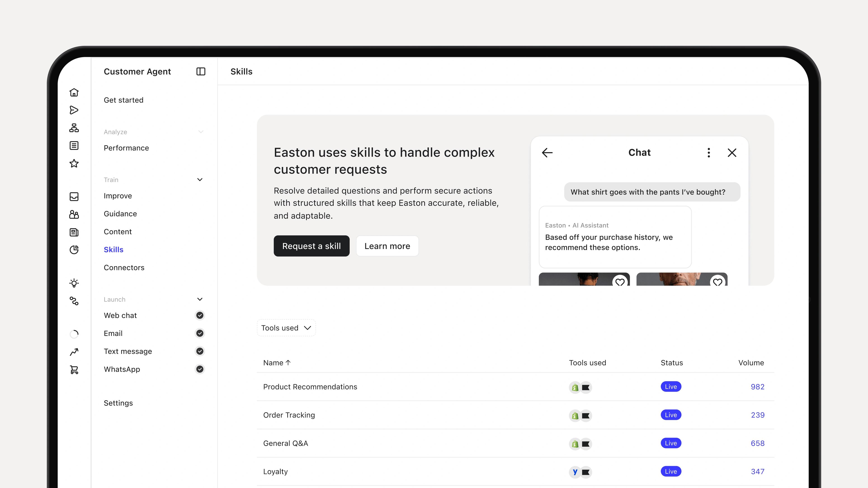Open the shopping cart icon
Viewport: 868px width, 488px height.
74,370
